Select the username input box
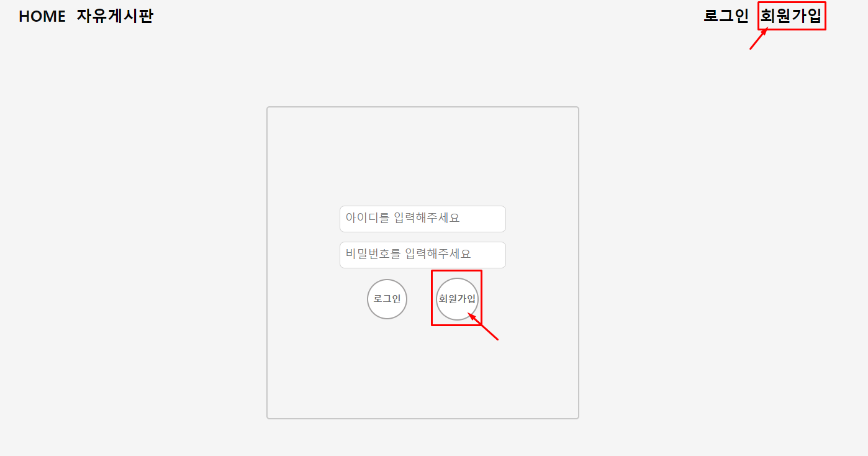The image size is (868, 456). 423,219
